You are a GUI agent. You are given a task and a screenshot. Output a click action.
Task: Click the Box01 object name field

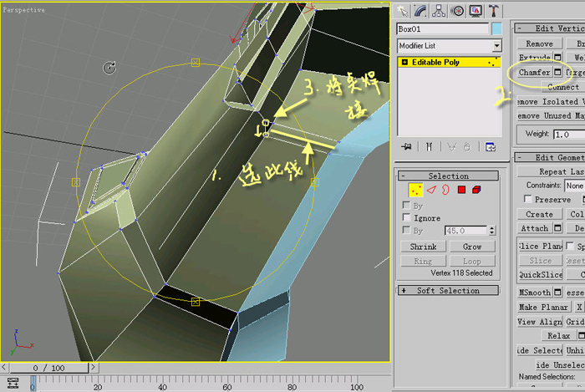(442, 28)
